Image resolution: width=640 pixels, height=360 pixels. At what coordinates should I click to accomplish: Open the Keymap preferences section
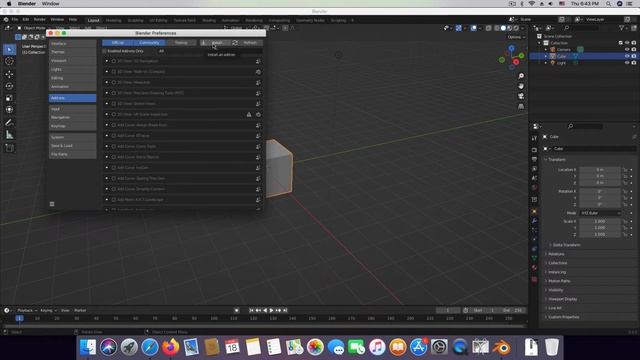pyautogui.click(x=73, y=126)
